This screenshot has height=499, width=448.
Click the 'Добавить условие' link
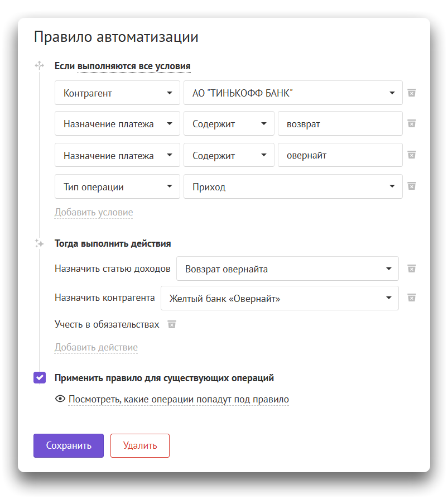point(94,212)
